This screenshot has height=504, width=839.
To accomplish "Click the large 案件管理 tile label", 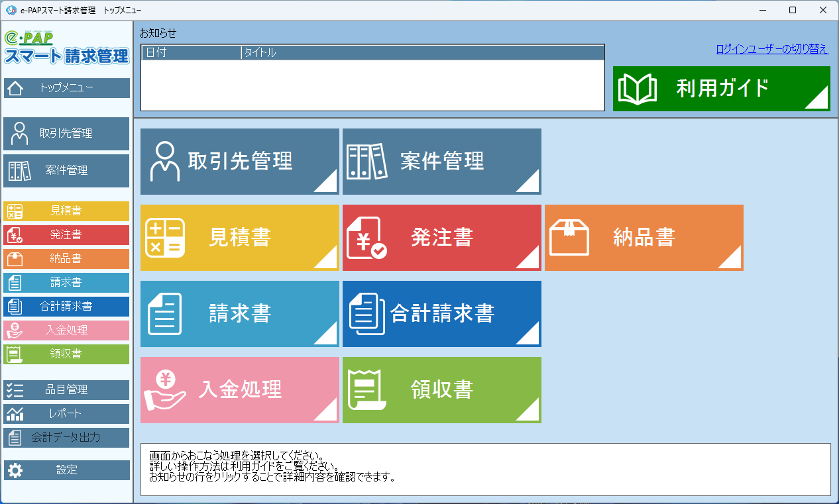I will click(x=442, y=161).
